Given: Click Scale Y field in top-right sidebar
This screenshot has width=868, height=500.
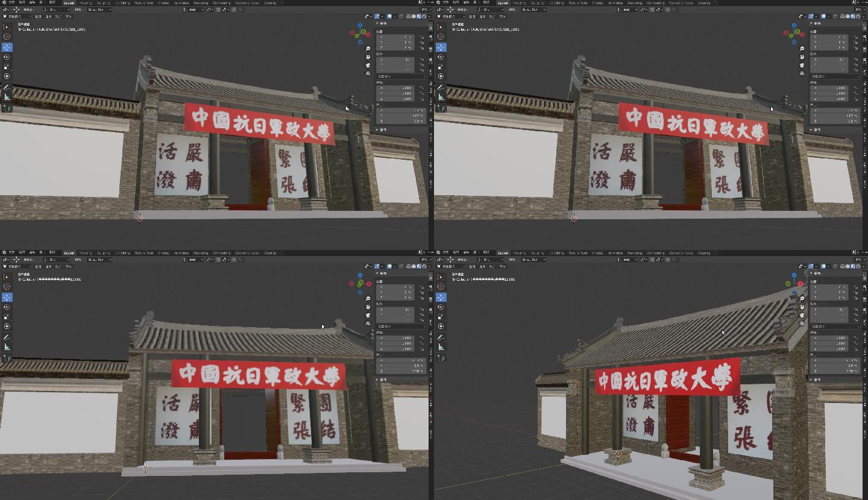Looking at the screenshot, I should pos(829,93).
